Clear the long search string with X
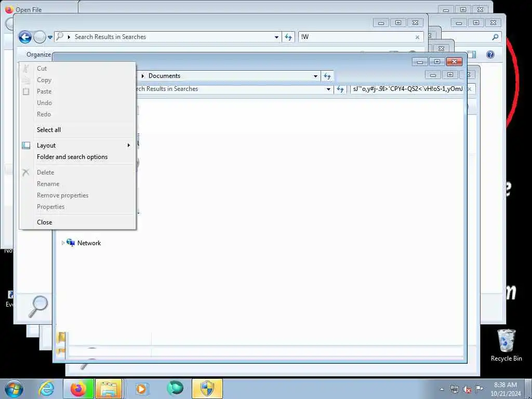 click(x=469, y=89)
